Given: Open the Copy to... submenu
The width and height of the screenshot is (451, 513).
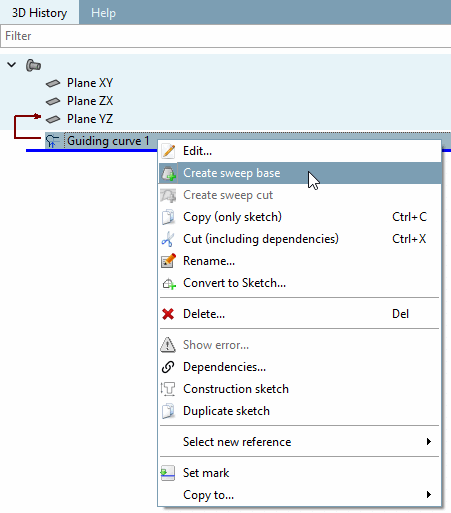Looking at the screenshot, I should tap(300, 495).
